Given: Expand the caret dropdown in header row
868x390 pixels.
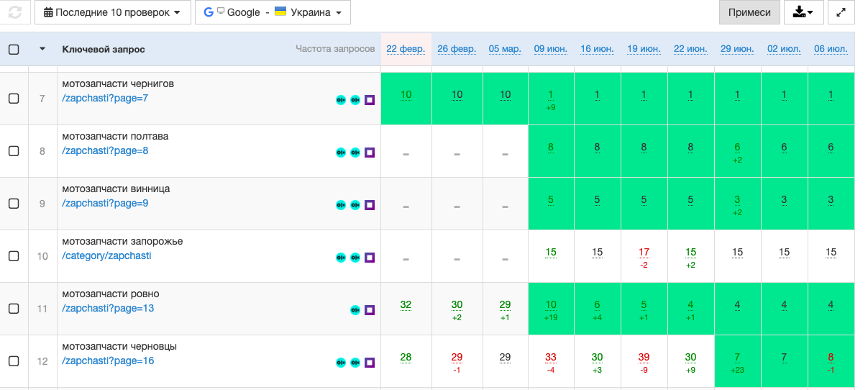Looking at the screenshot, I should point(42,49).
